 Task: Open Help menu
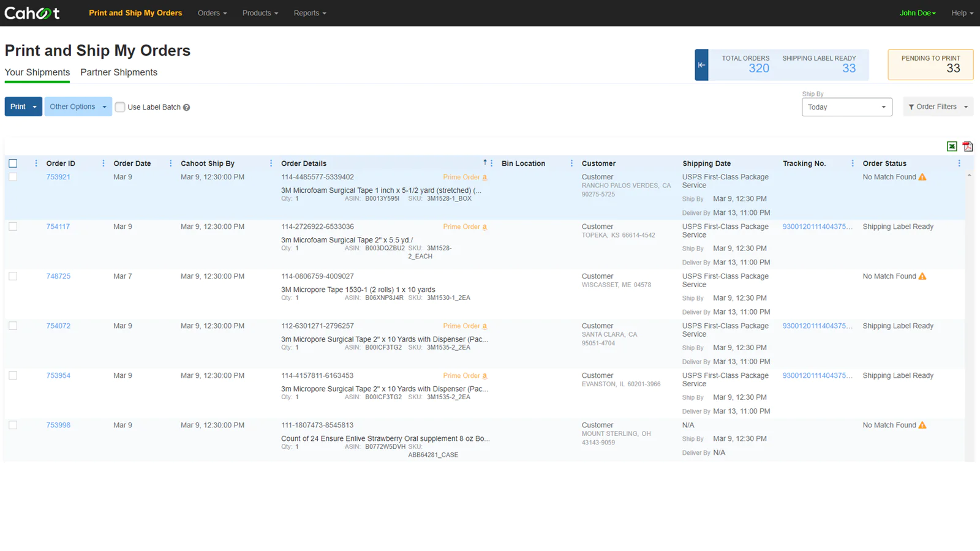tap(962, 13)
